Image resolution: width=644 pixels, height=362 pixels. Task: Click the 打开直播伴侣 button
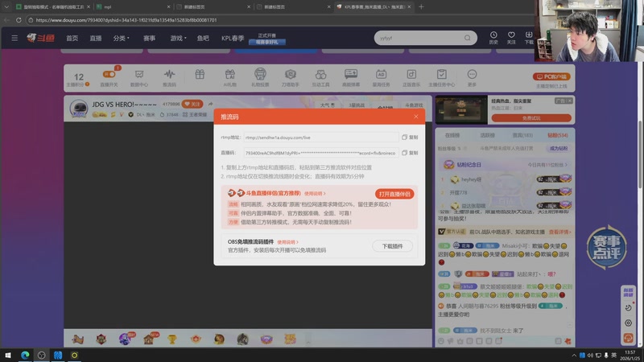(394, 194)
